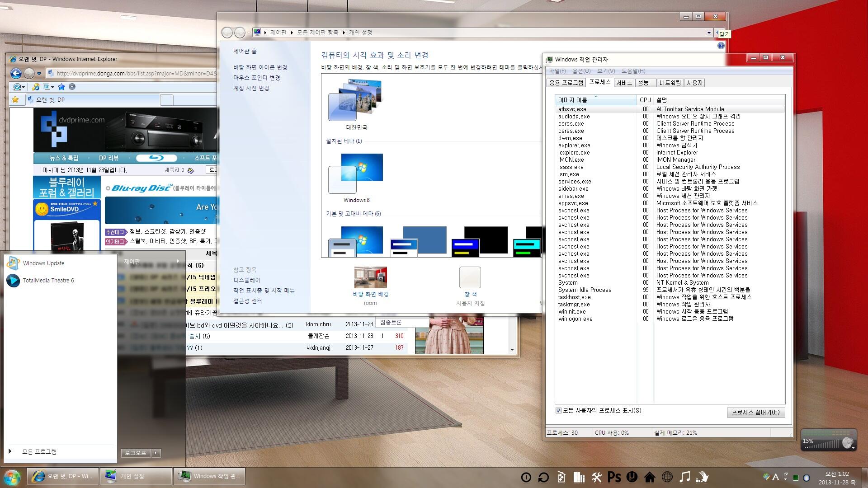Select the Windows 8 installed theme thumbnail
868x488 pixels.
point(356,174)
